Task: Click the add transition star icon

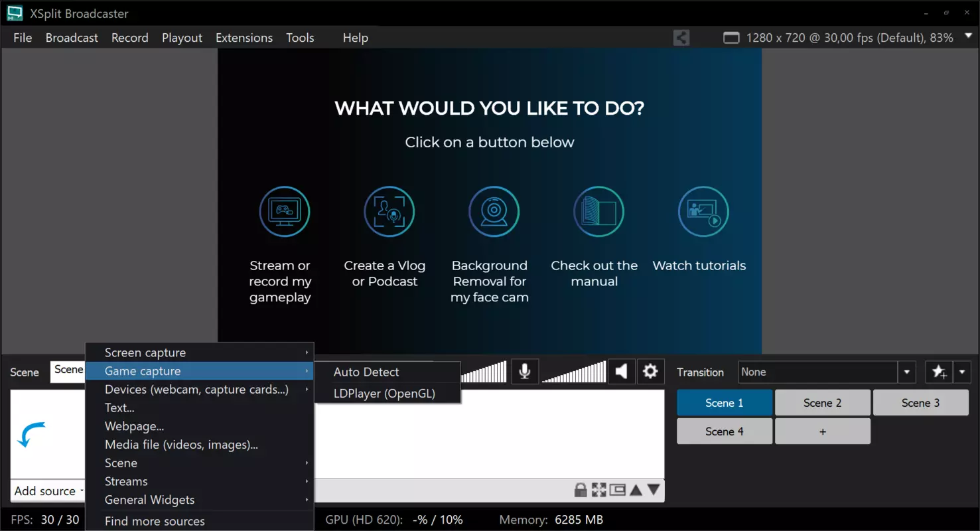Action: pyautogui.click(x=939, y=372)
